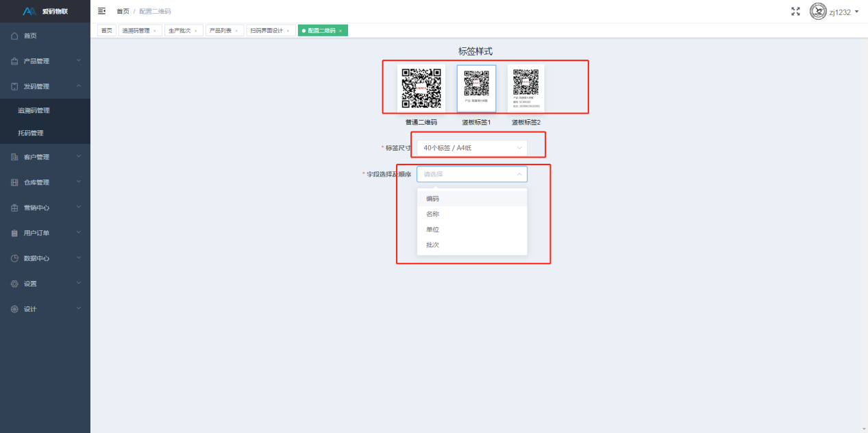This screenshot has width=868, height=433.
Task: Click the 竖板标签2 caption text
Action: [526, 122]
